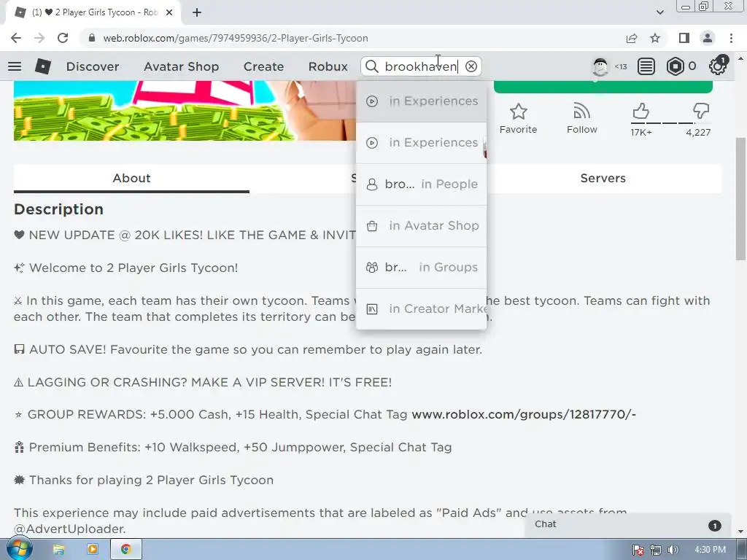
Task: Close the 2 Player Girls Tycoon tab
Action: click(169, 12)
